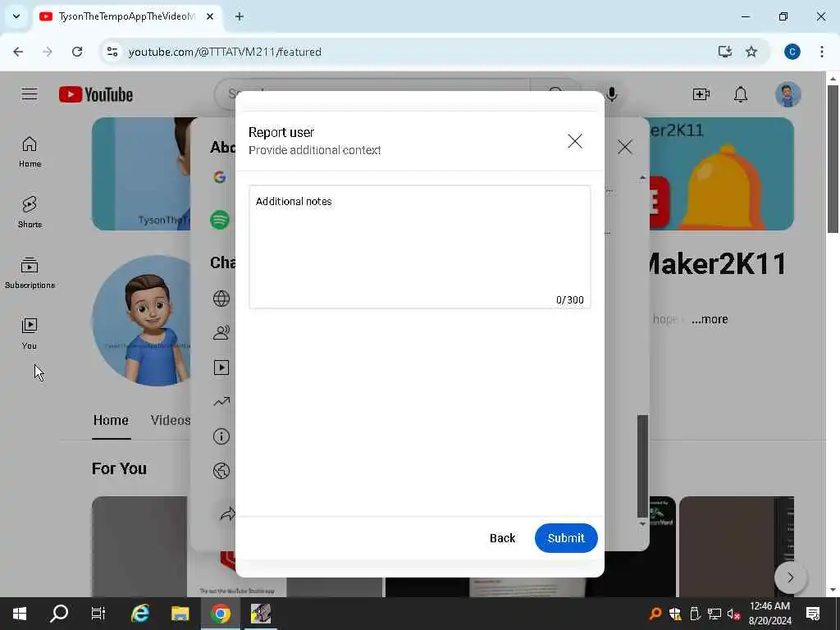Click the channel profile picture
Screen dimensions: 840x630
coord(141,321)
